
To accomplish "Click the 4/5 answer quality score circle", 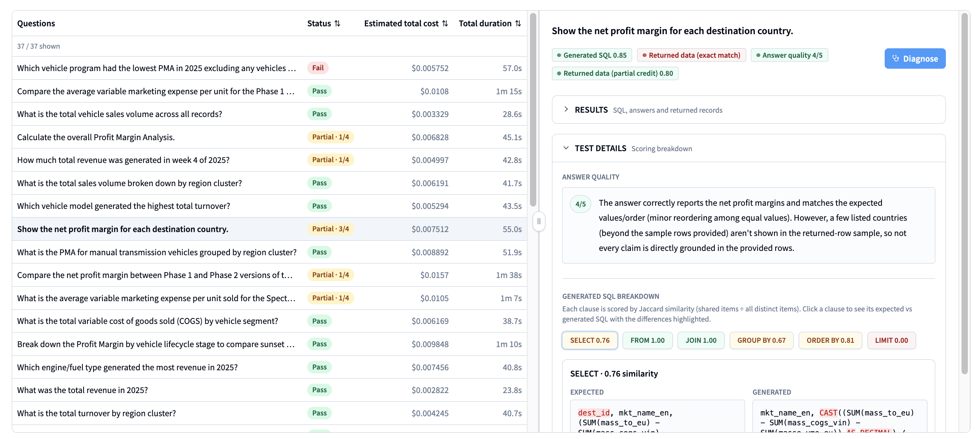I will 581,204.
